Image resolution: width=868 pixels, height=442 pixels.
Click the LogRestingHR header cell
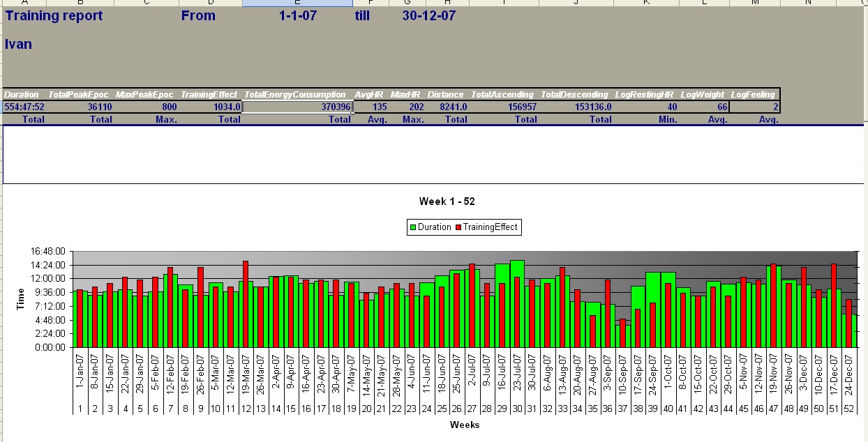(645, 95)
